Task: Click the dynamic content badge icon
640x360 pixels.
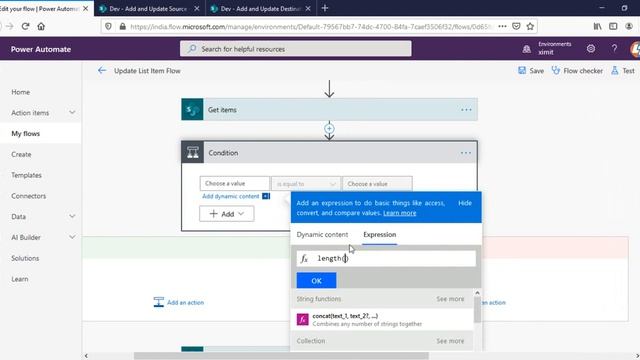Action: (266, 196)
